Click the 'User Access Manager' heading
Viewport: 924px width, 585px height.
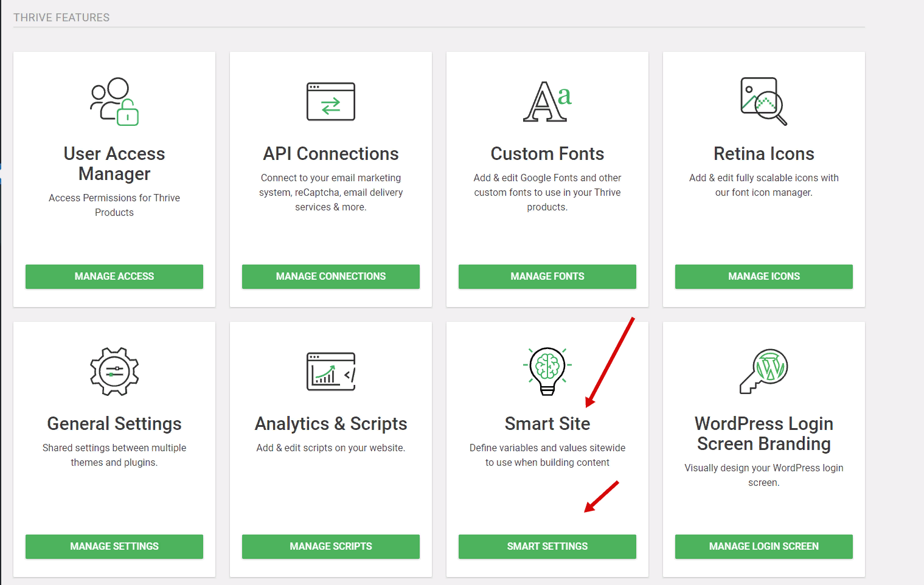[x=114, y=164]
